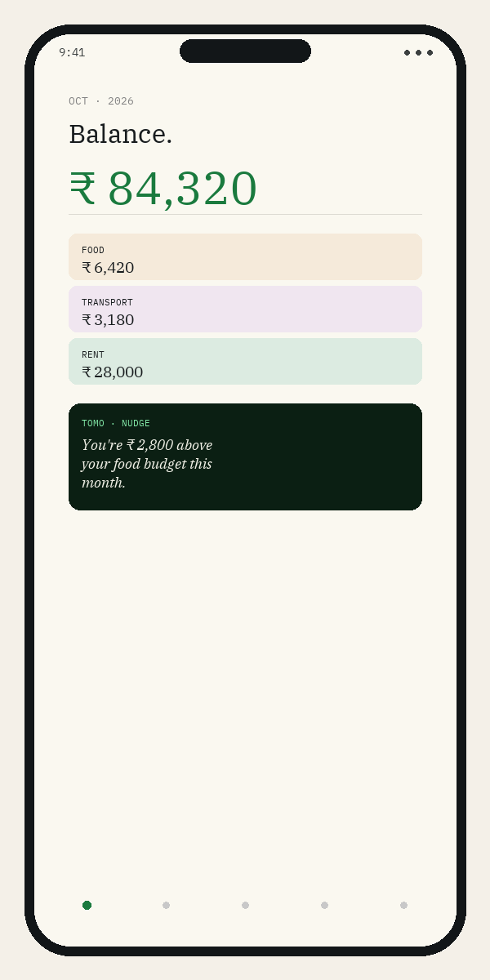Click the 9:41 time in the status bar

coord(72,52)
